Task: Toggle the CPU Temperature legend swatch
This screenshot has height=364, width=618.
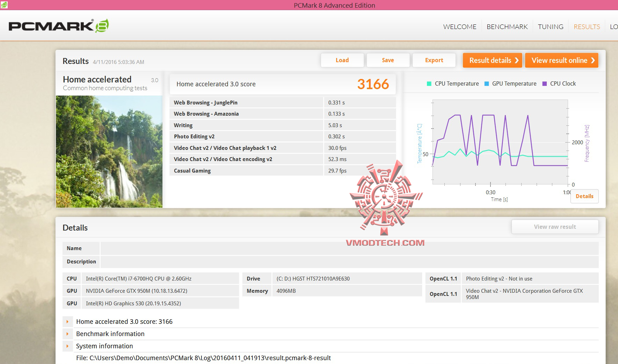Action: (x=429, y=84)
